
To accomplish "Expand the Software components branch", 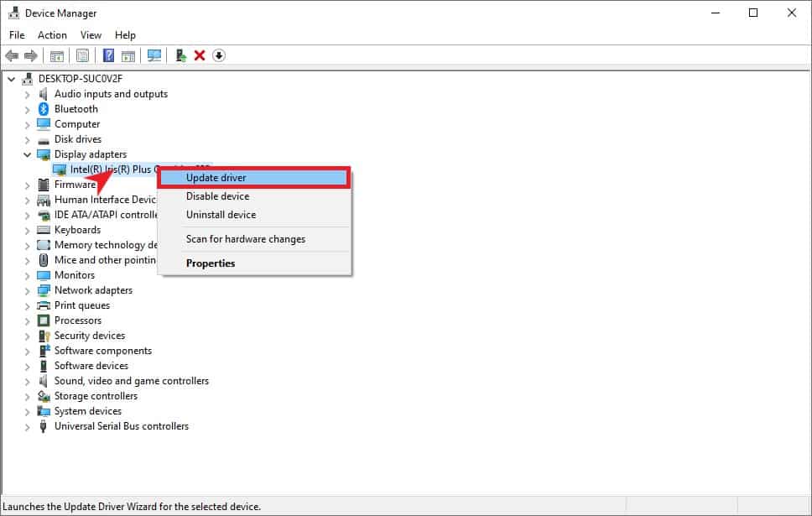I will coord(27,352).
